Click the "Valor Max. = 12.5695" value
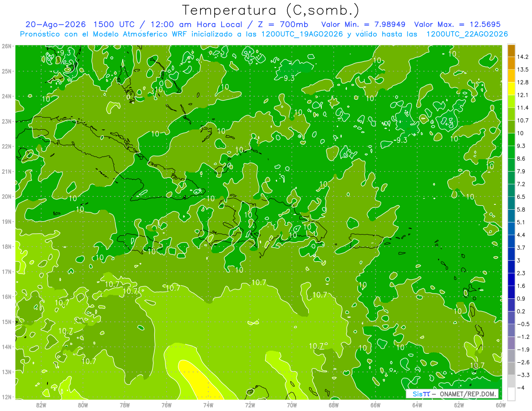Image resolution: width=532 pixels, height=411 pixels. [x=458, y=24]
